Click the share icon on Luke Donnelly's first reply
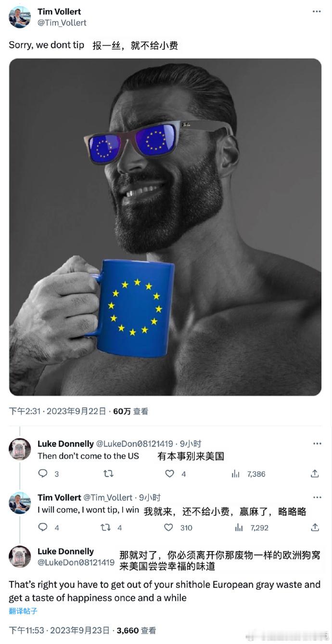 [x=315, y=474]
